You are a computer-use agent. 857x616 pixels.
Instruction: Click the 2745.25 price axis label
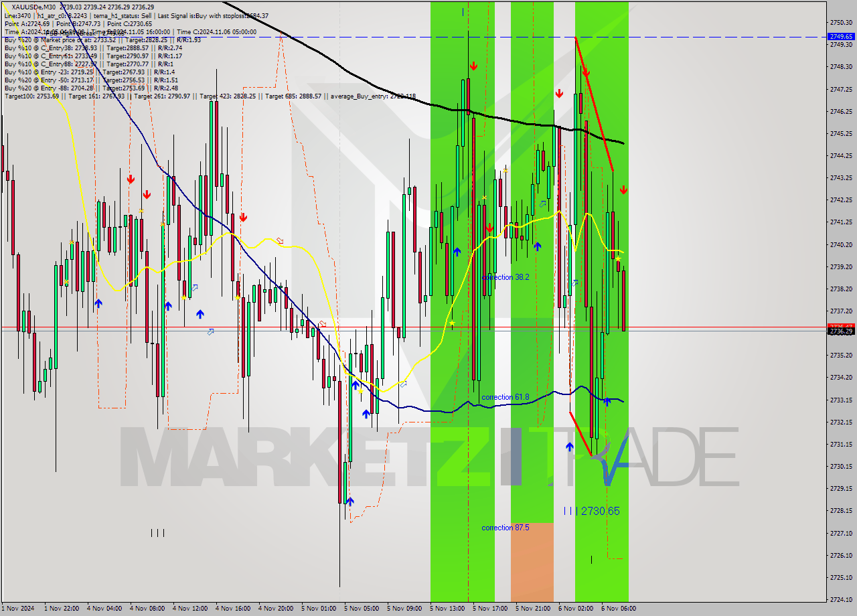[x=841, y=133]
